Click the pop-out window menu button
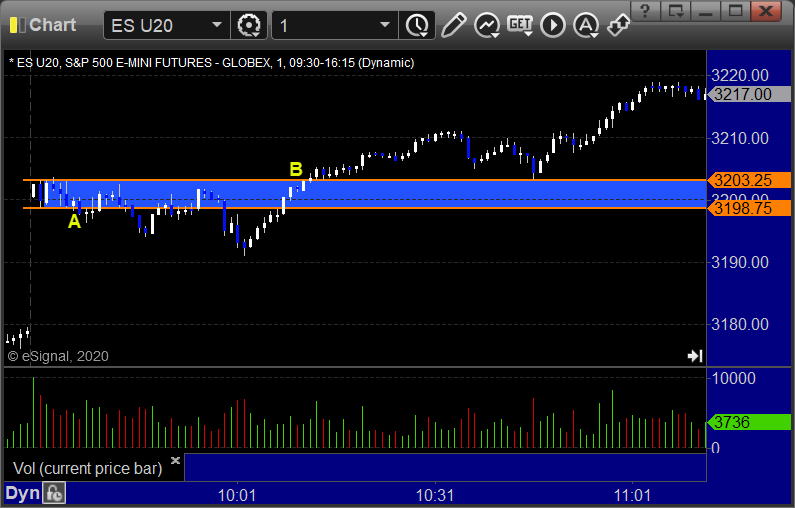 (676, 11)
